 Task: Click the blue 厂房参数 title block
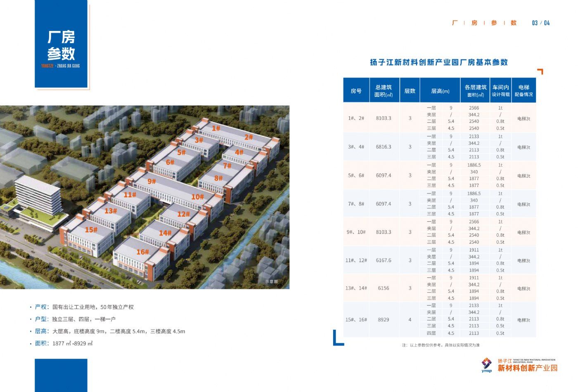(61, 44)
